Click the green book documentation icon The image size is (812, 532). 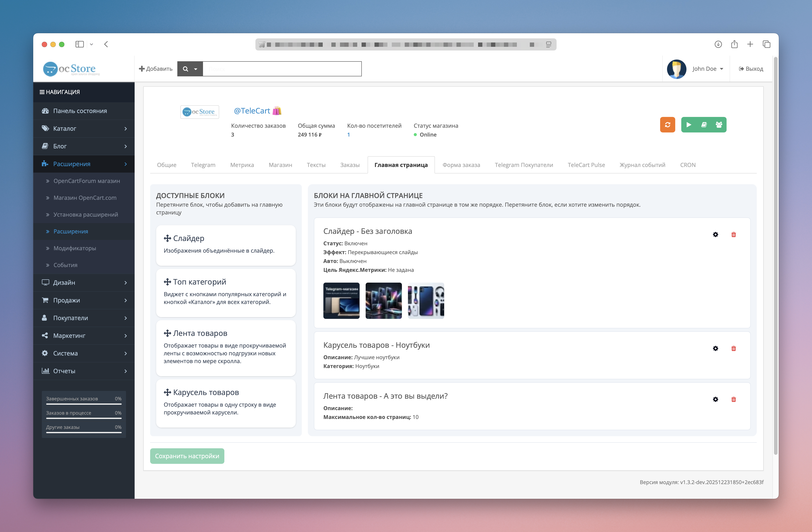click(703, 124)
